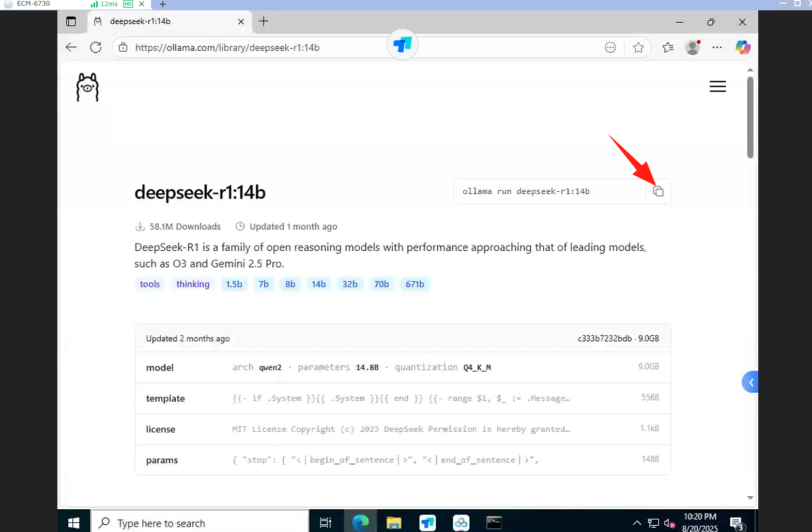
Task: Click the address bar URL
Action: point(227,48)
